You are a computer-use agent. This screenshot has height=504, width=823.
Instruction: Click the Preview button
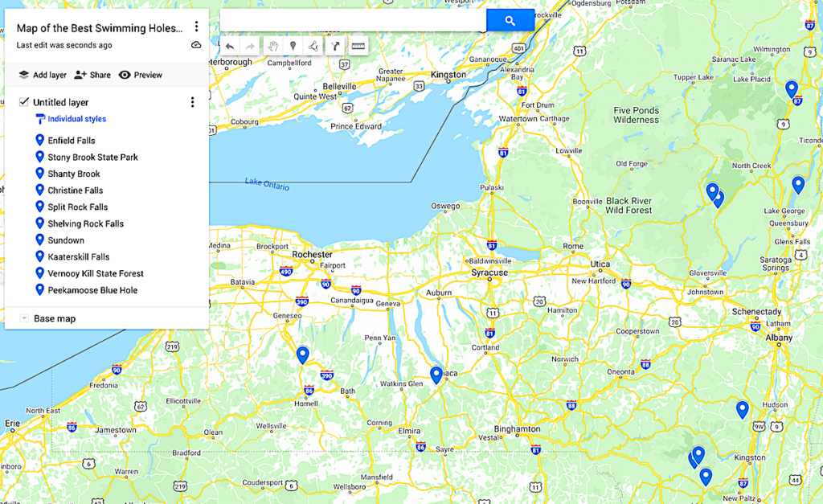[140, 75]
